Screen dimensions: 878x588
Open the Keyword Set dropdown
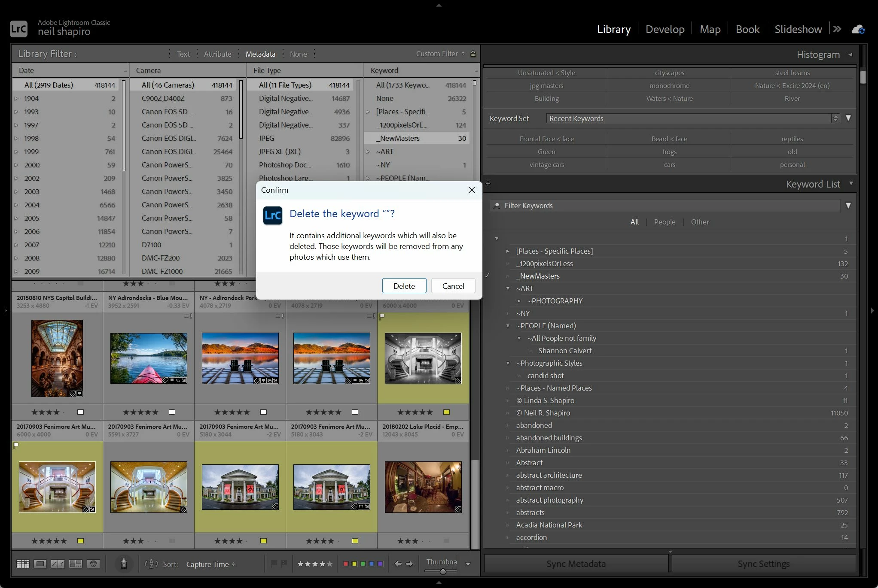click(692, 118)
